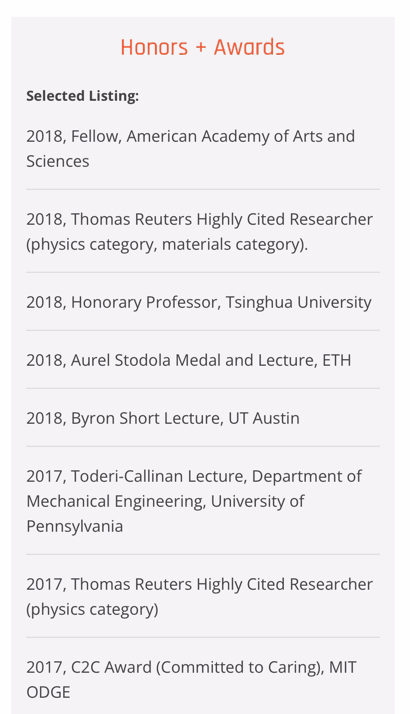Click the 2017 Thomas Reuters Highly Cited Researcher entry
Image resolution: width=410 pixels, height=714 pixels.
[x=200, y=597]
